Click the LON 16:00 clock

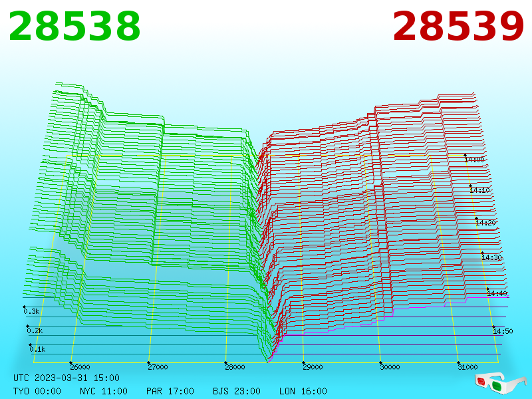(x=303, y=391)
